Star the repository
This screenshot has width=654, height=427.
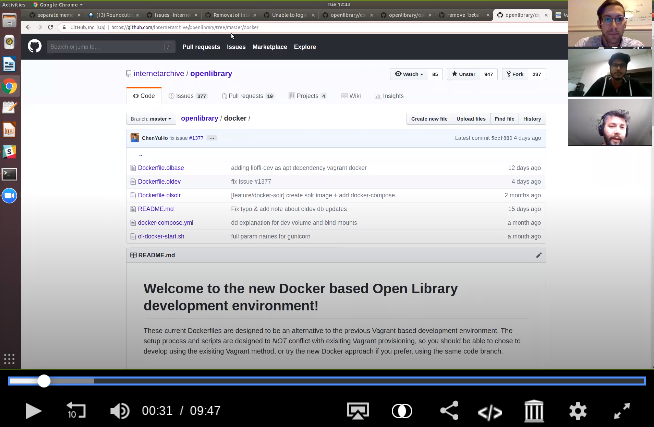click(463, 74)
